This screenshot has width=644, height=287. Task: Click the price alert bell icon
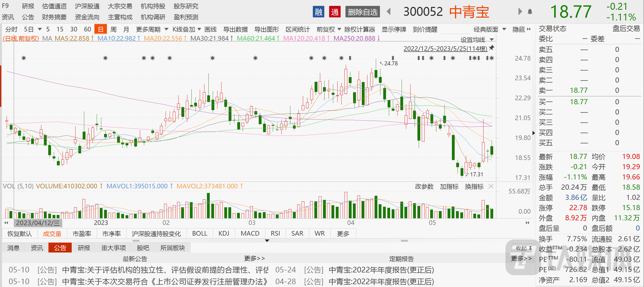(x=530, y=12)
